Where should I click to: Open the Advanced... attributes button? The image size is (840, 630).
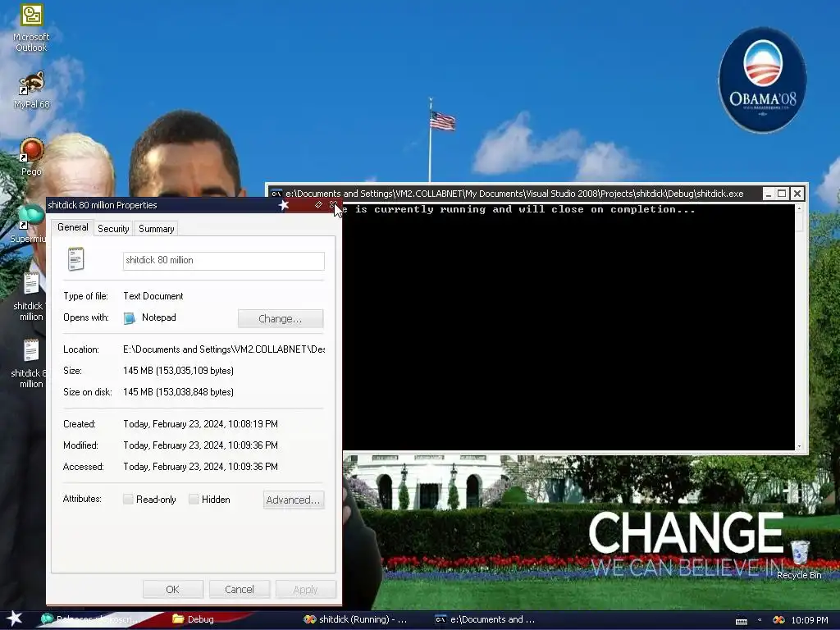[294, 500]
